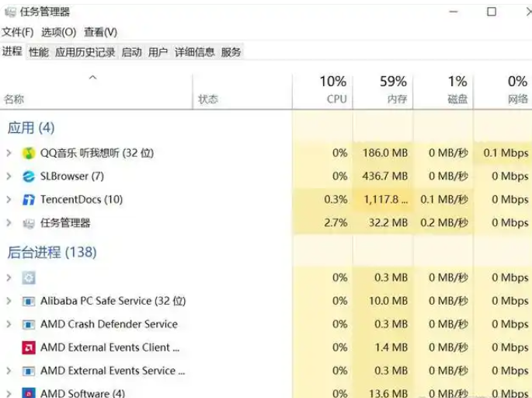Select the TencentDocs icon
The image size is (532, 398).
coord(29,200)
